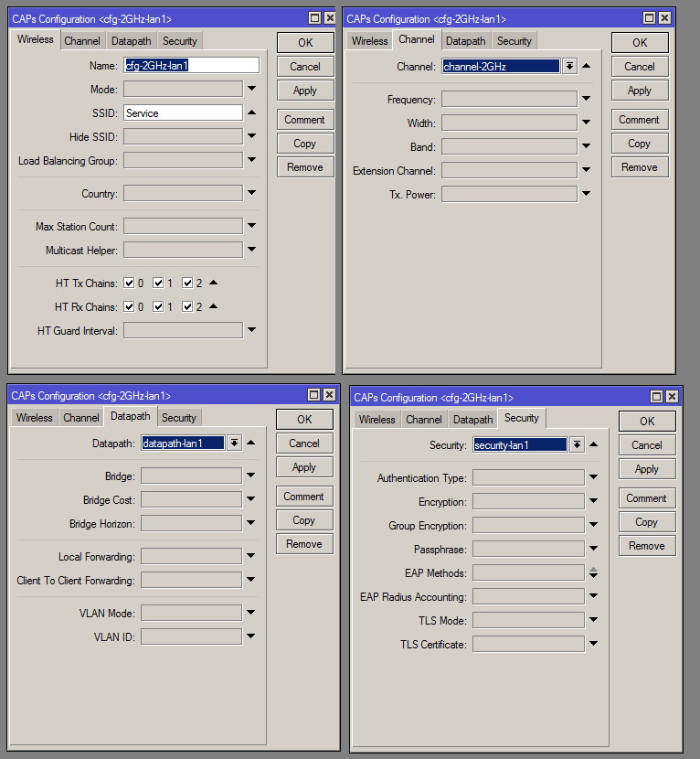The width and height of the screenshot is (700, 759).
Task: Collapse the Channel field arrow
Action: point(587,65)
